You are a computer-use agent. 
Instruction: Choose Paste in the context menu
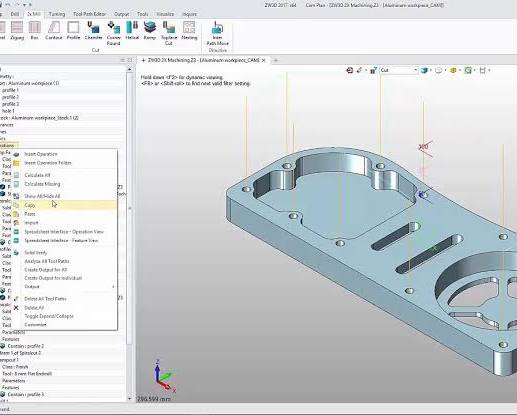(x=64, y=214)
